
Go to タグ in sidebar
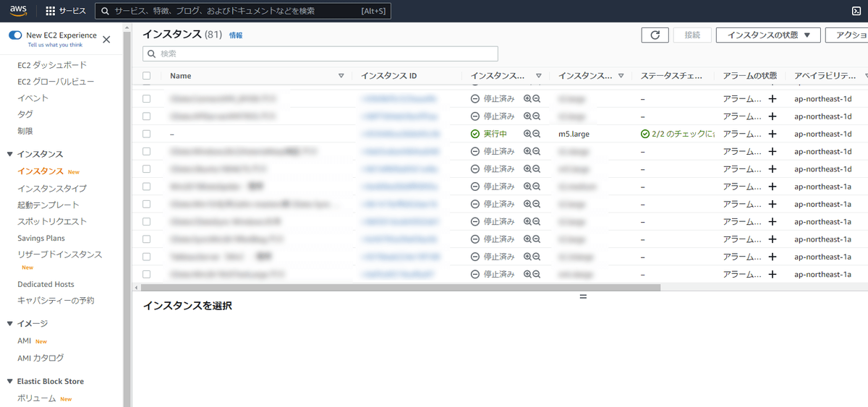tap(25, 114)
